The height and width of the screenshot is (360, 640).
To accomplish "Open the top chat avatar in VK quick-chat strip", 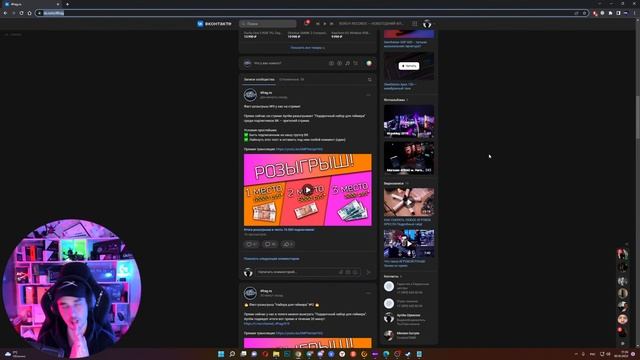I will click(622, 254).
